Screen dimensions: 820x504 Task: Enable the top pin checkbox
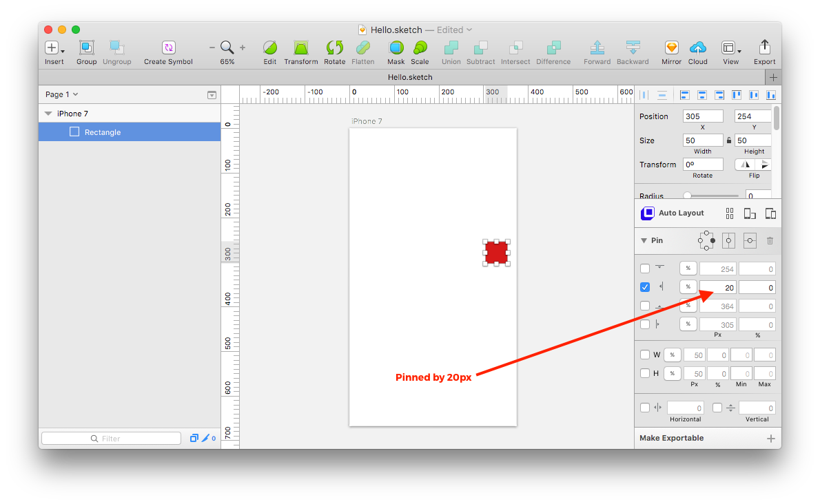(645, 269)
